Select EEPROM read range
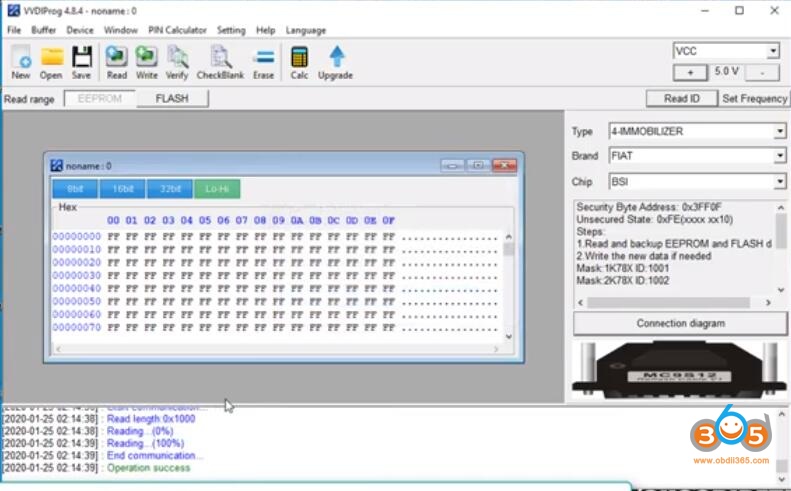Image resolution: width=791 pixels, height=491 pixels. point(100,98)
